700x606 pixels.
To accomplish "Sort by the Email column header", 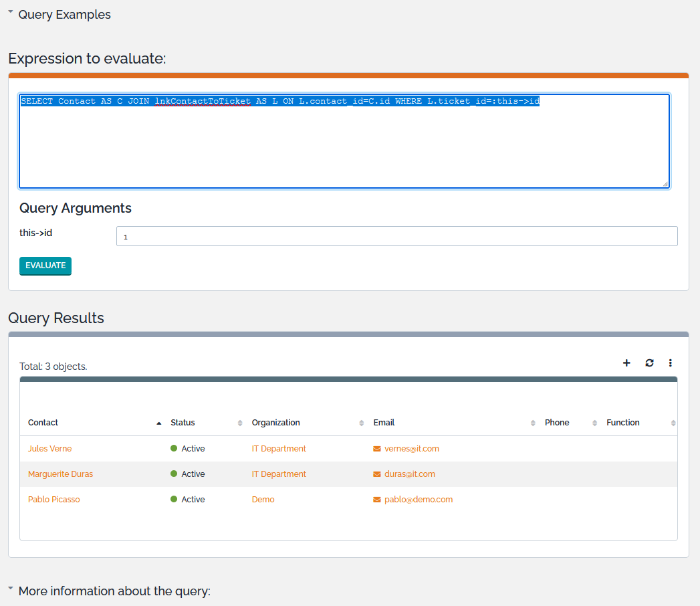I will pos(384,423).
